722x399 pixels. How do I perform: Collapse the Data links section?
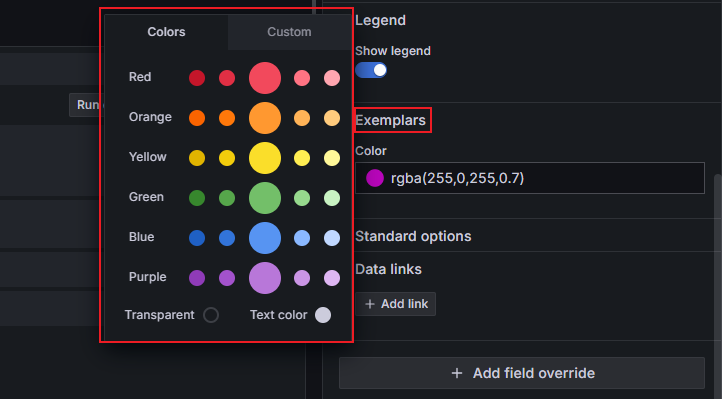tap(388, 269)
